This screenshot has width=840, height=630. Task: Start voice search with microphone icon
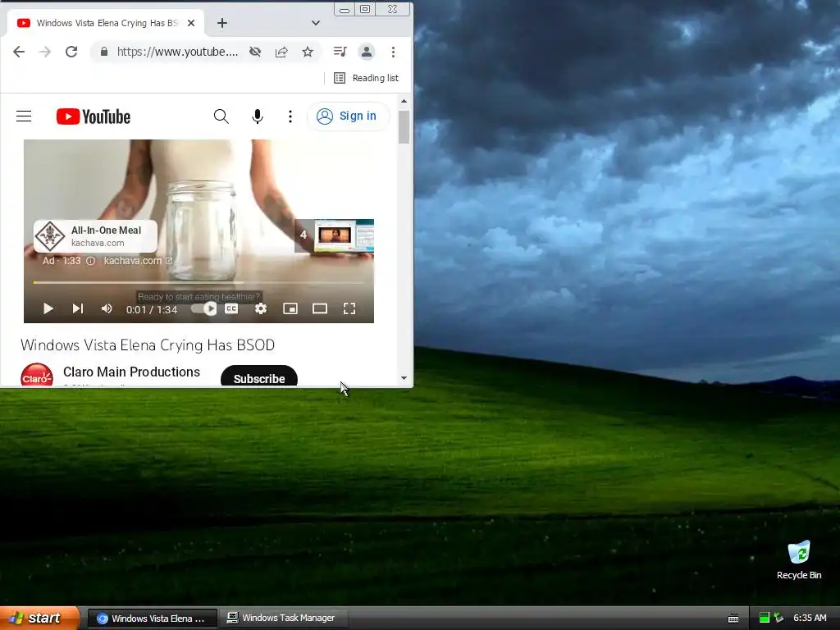pos(258,116)
